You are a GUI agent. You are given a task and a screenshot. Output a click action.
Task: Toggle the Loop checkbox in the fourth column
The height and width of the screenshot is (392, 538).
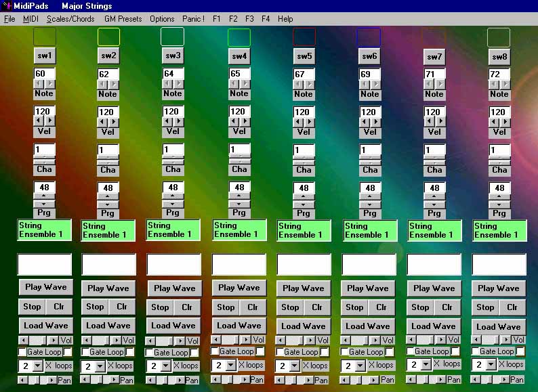pyautogui.click(x=260, y=351)
